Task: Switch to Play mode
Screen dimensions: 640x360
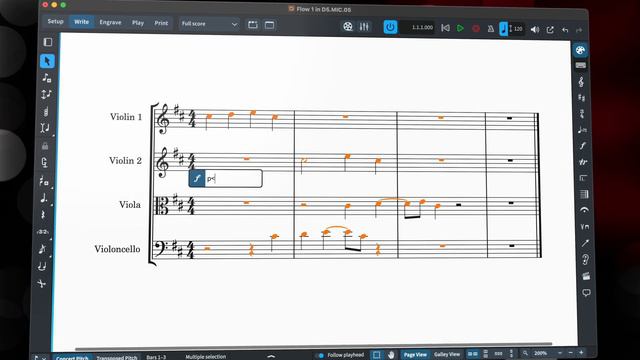Action: tap(138, 23)
